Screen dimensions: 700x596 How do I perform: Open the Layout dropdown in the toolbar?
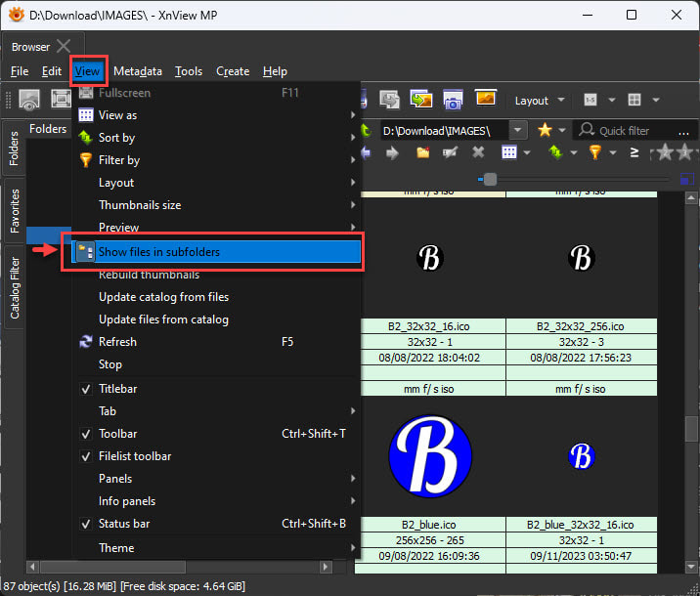click(540, 101)
